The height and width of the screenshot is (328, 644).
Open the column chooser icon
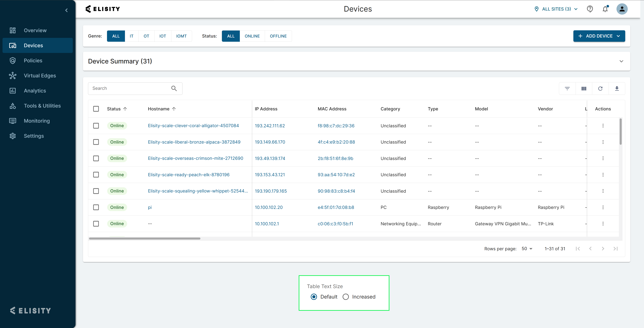point(583,88)
